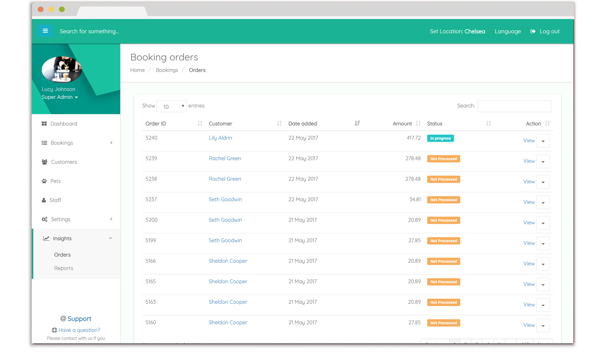Open action dropdown for order 5238
Screen dimensions: 608x364
(x=543, y=182)
